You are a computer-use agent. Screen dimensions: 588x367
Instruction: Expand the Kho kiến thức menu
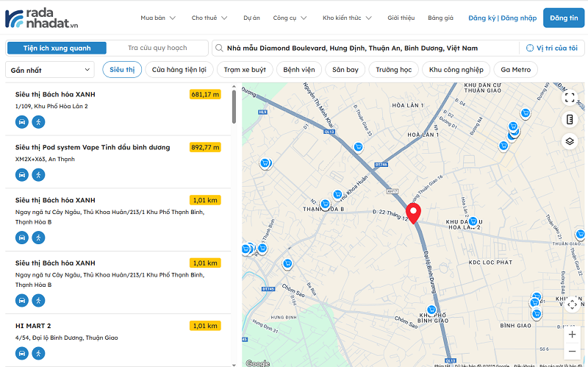pyautogui.click(x=347, y=18)
